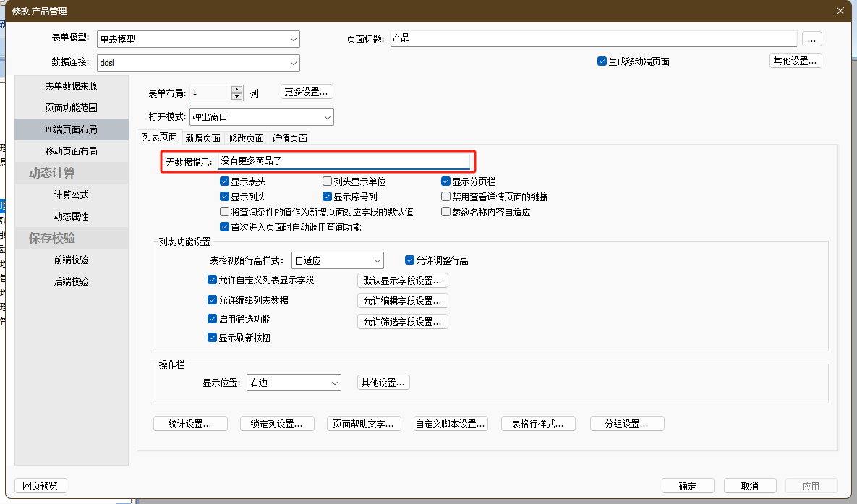The height and width of the screenshot is (504, 857).
Task: Enable 列头显示单位 checkbox
Action: click(x=328, y=182)
